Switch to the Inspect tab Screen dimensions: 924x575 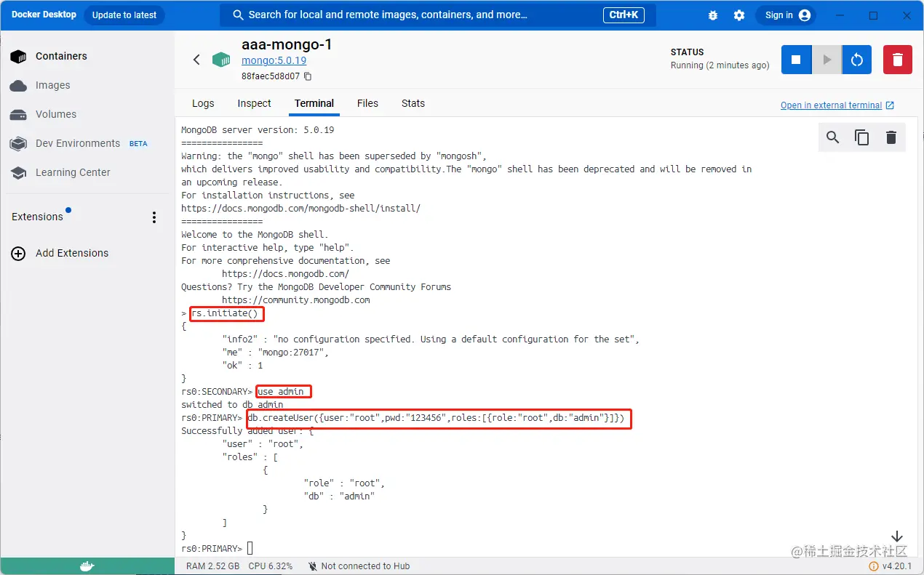click(x=254, y=103)
